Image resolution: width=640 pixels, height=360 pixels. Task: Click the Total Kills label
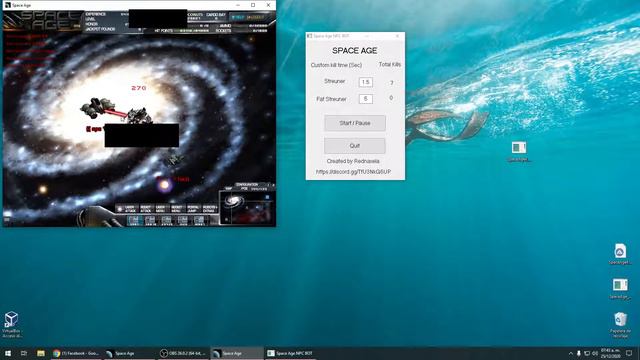click(x=389, y=64)
